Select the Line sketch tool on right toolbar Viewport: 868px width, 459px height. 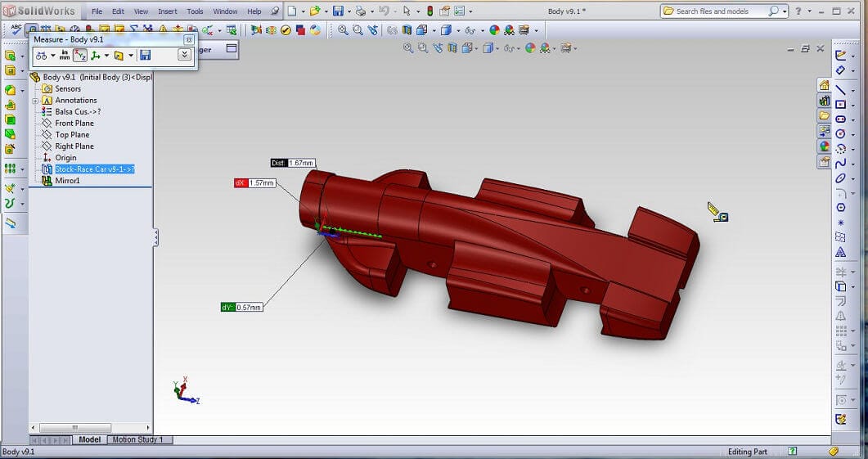pos(840,89)
